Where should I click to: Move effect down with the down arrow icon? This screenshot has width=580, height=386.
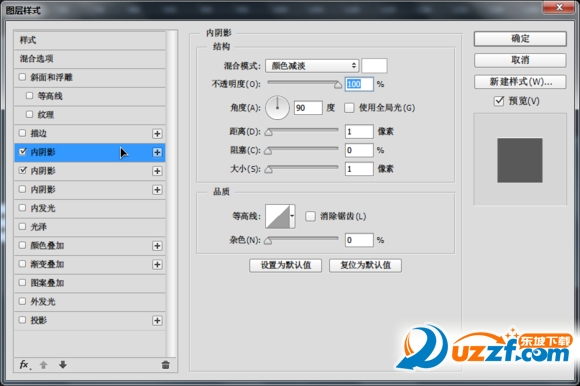click(x=63, y=365)
